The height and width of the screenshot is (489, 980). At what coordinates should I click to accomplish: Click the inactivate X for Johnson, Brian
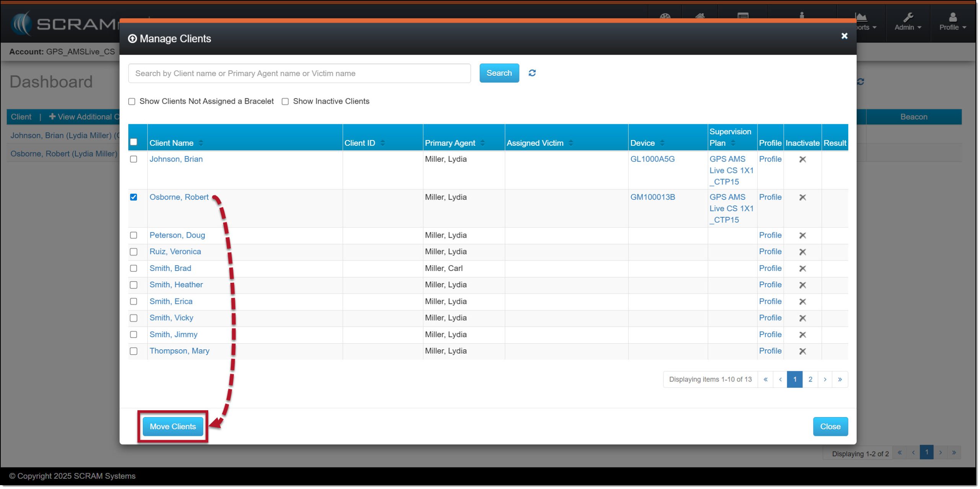point(802,159)
